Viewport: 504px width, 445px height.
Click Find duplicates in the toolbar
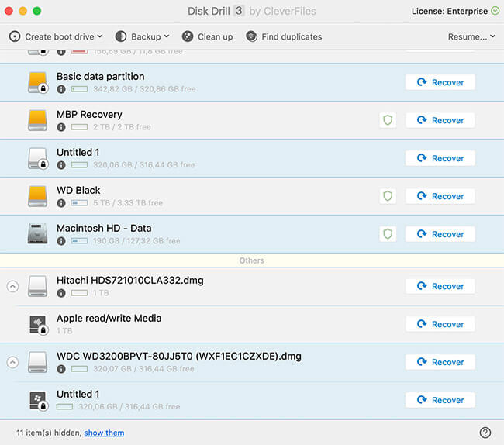pyautogui.click(x=284, y=36)
